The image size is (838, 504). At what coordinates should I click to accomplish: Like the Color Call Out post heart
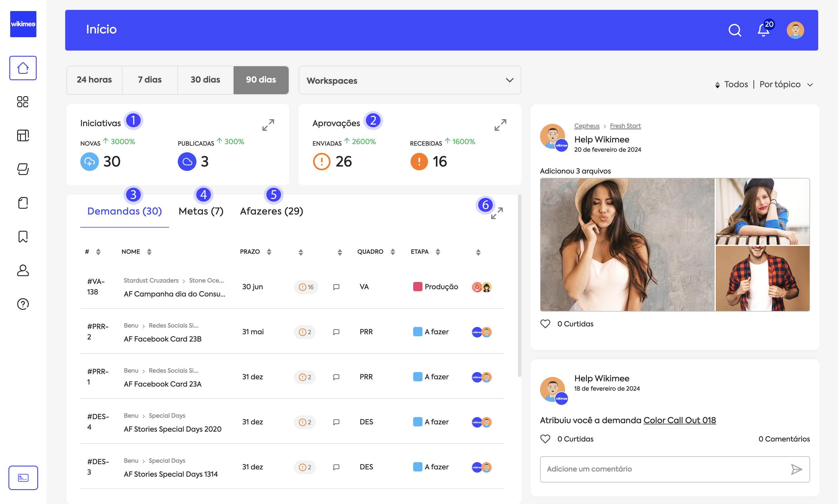click(545, 439)
